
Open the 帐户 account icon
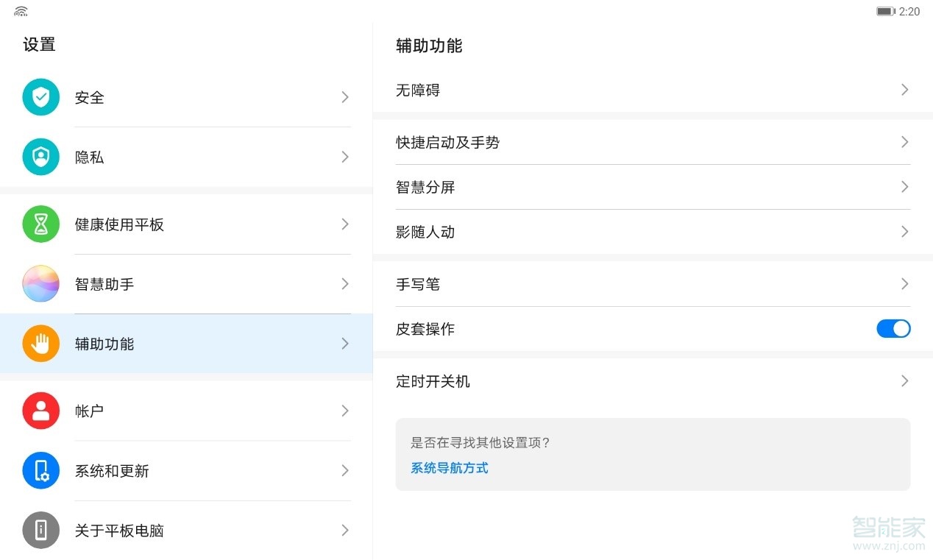pyautogui.click(x=40, y=411)
